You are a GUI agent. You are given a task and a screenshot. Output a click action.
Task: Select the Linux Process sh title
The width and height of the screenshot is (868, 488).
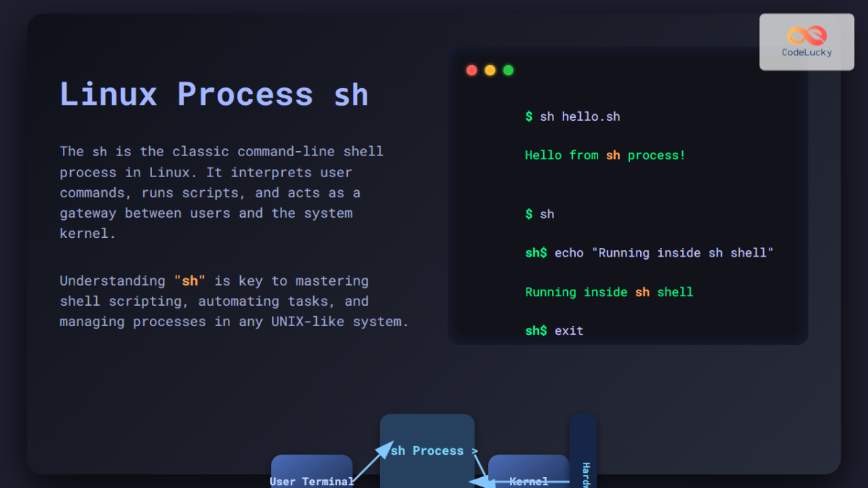tap(213, 94)
